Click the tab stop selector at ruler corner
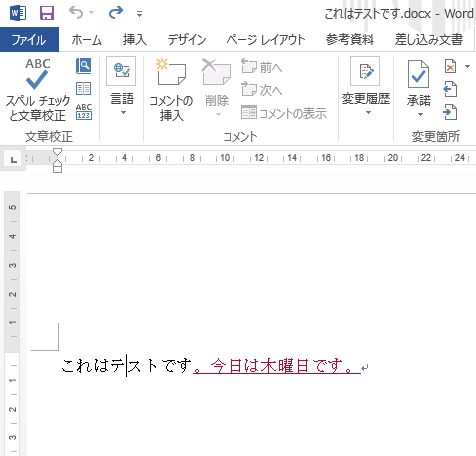 (x=14, y=160)
